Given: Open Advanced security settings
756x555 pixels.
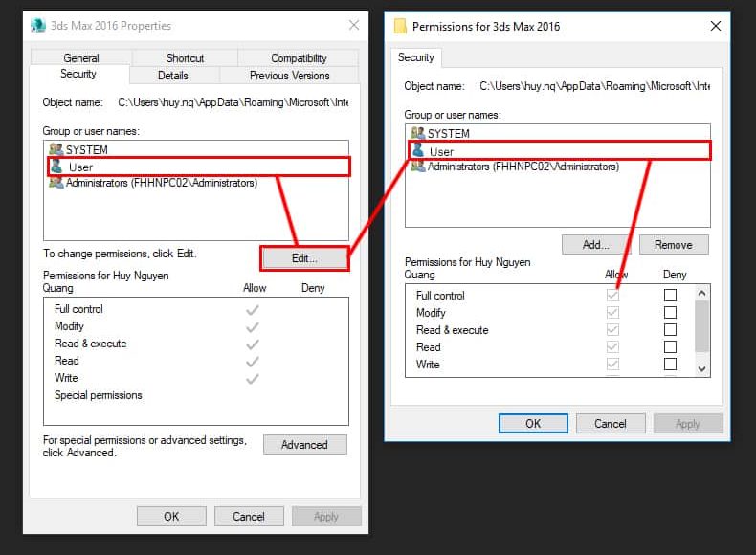Looking at the screenshot, I should (304, 445).
